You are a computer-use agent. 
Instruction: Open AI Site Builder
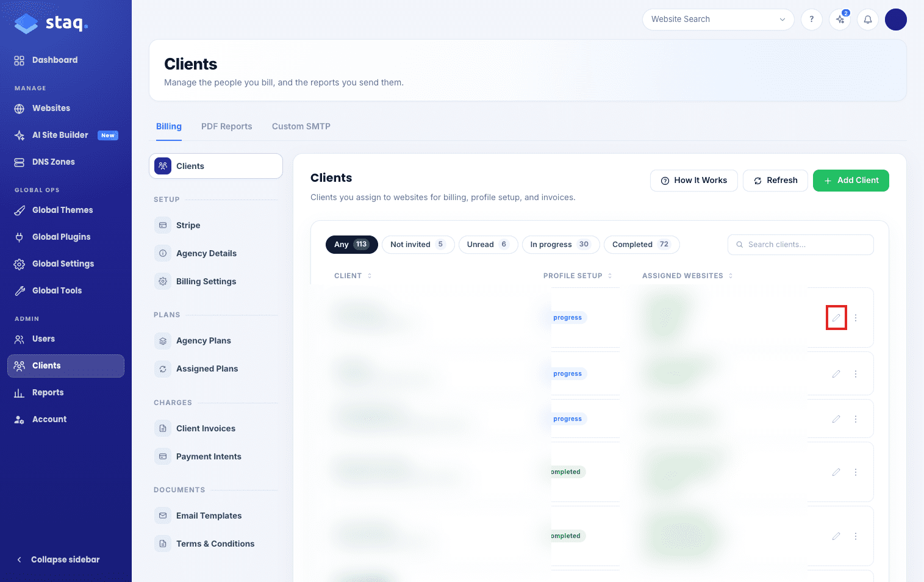[60, 135]
